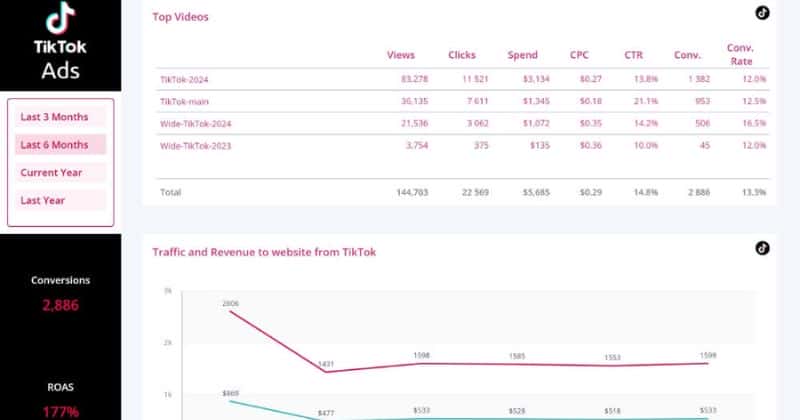Click the CTR column header
This screenshot has width=800, height=420.
pos(633,55)
